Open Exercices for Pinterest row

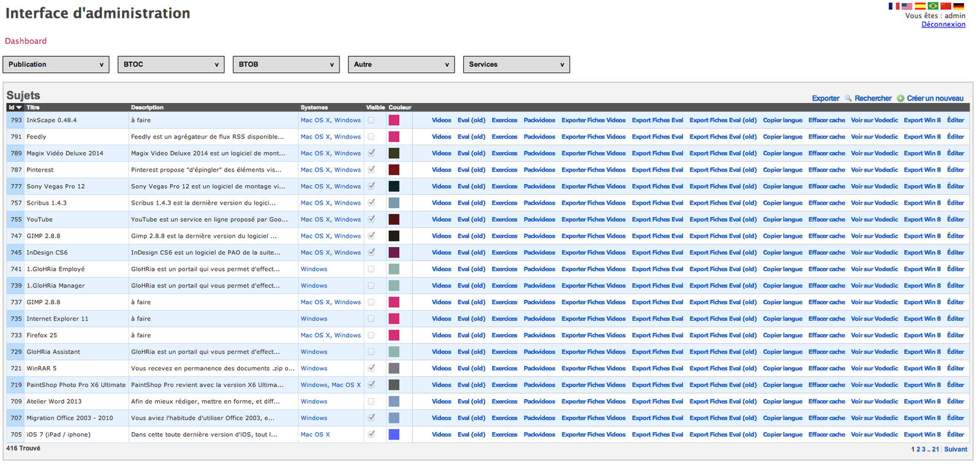click(504, 170)
